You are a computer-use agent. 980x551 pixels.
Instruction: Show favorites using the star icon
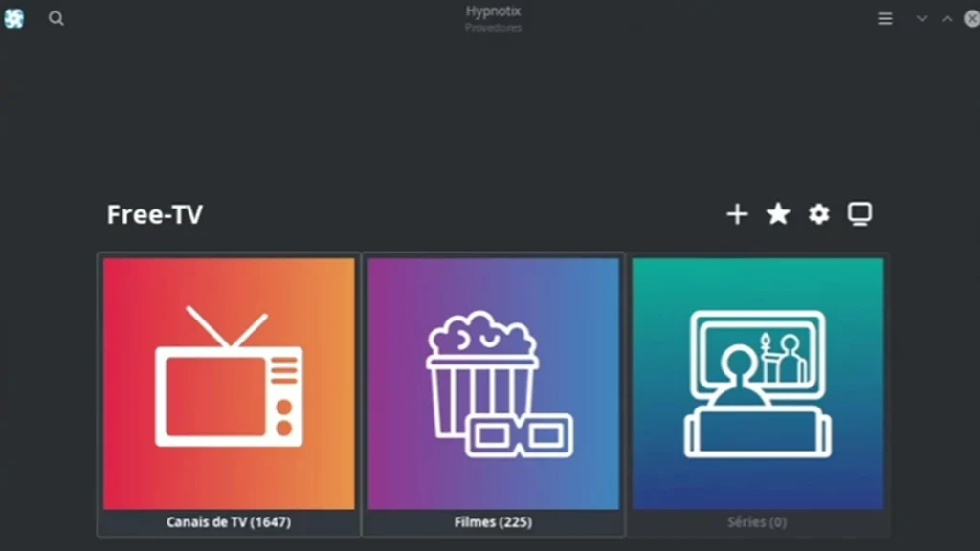[778, 213]
